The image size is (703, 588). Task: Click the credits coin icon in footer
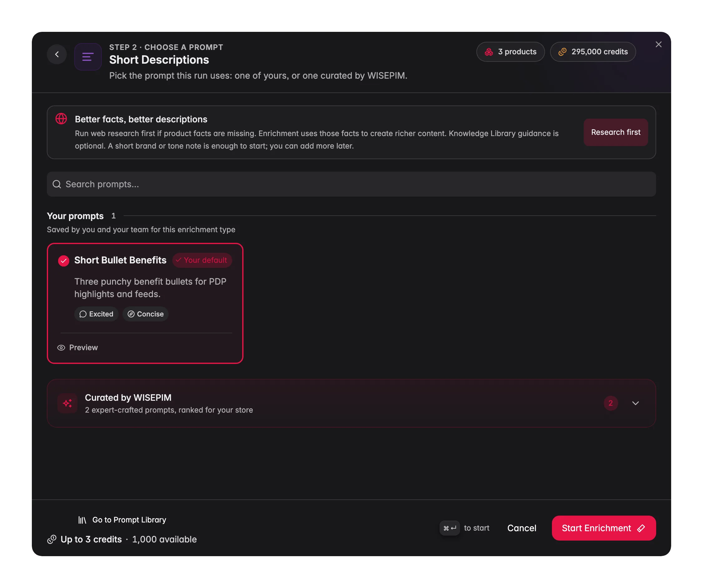(x=52, y=539)
